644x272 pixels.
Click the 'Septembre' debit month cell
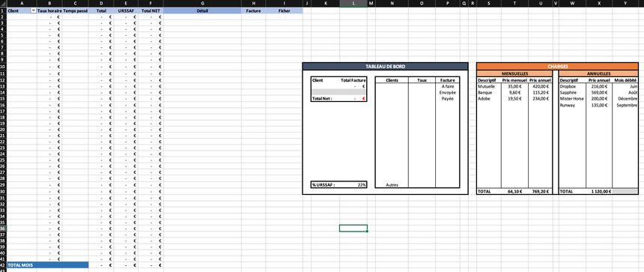click(625, 105)
